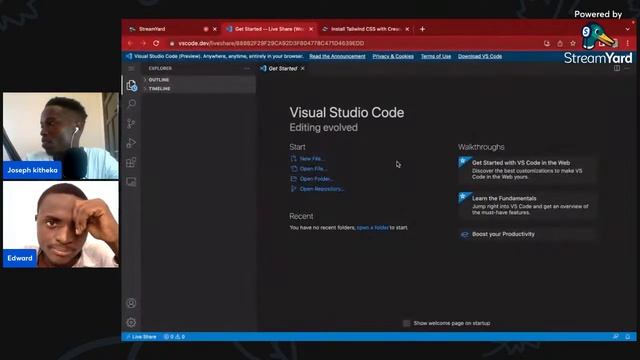The height and width of the screenshot is (360, 640).
Task: Close the Get Started Live Share browser tab
Action: (x=311, y=29)
